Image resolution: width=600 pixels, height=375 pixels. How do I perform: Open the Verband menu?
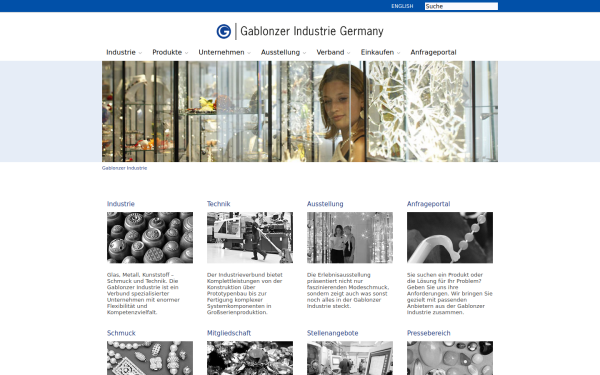pyautogui.click(x=330, y=52)
